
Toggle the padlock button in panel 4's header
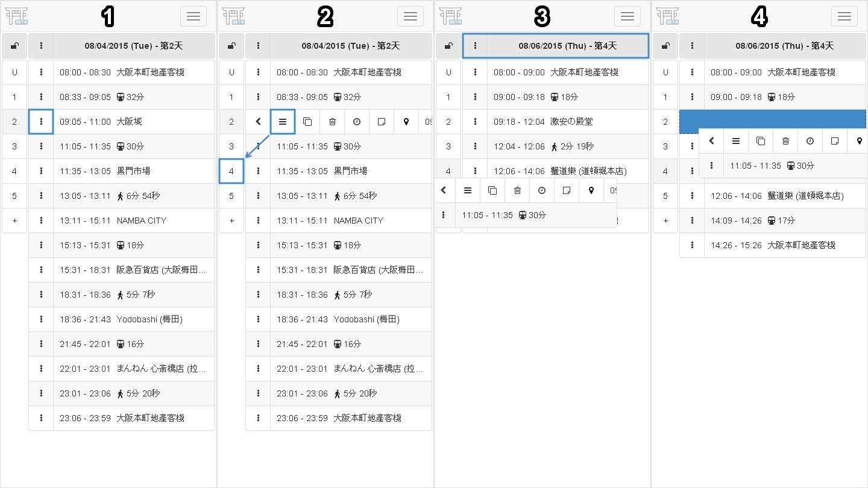click(x=665, y=46)
